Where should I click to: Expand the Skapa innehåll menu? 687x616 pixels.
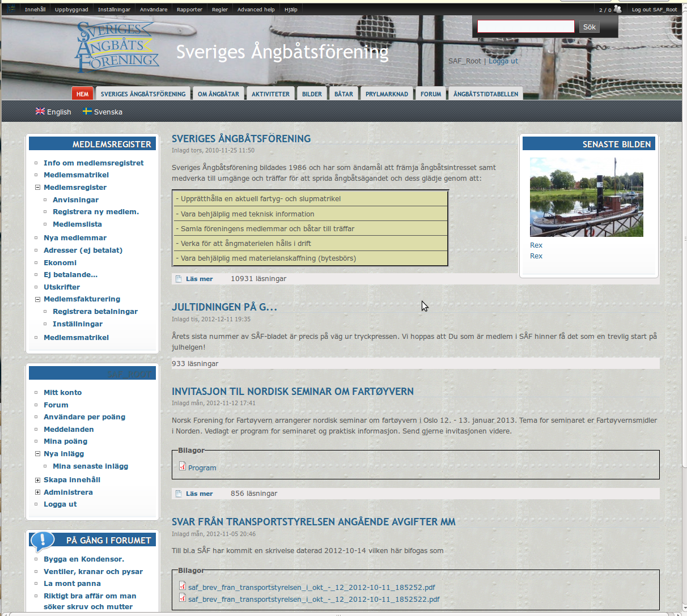37,480
